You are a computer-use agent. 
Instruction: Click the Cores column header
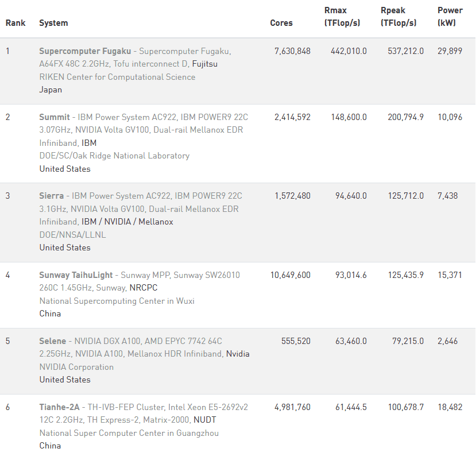281,23
